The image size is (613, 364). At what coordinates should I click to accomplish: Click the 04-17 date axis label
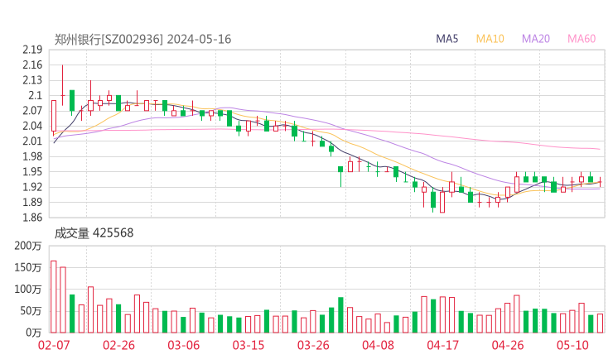pos(442,345)
